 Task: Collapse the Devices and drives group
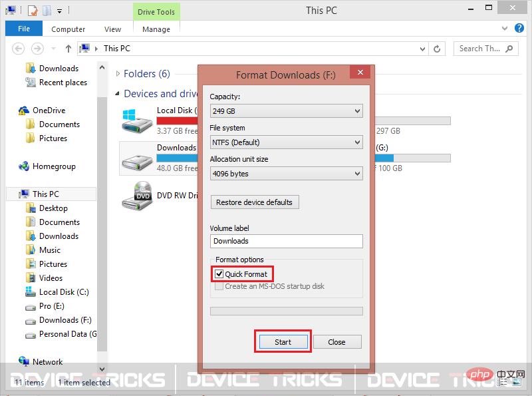[x=118, y=93]
